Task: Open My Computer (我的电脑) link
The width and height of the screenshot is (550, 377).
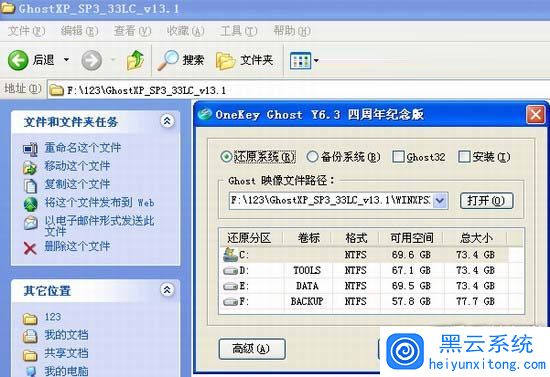Action: click(x=66, y=371)
